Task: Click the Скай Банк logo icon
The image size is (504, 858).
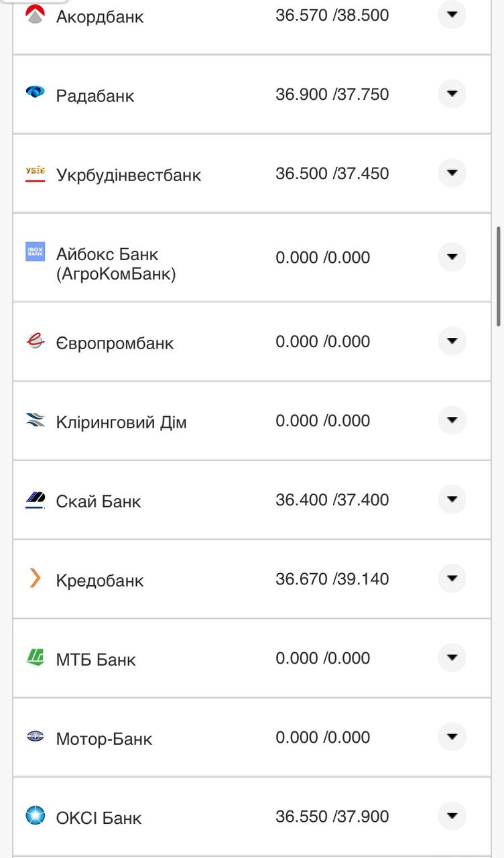Action: (x=35, y=499)
